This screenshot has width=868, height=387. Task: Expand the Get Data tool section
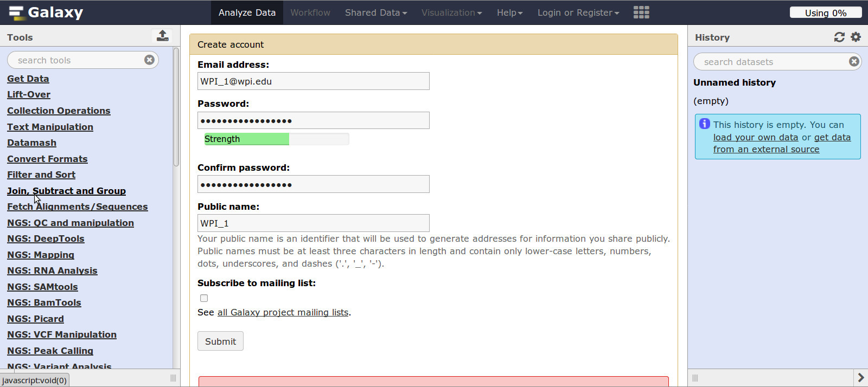[28, 79]
